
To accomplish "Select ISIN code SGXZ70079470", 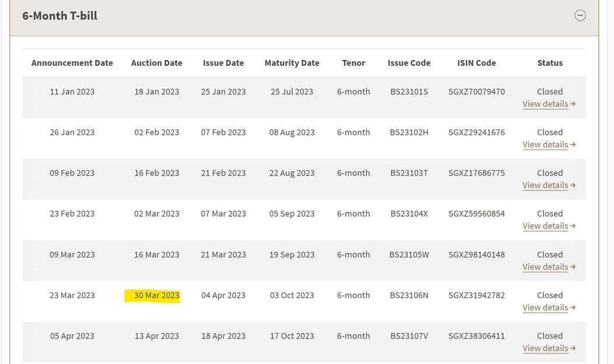I will point(476,92).
